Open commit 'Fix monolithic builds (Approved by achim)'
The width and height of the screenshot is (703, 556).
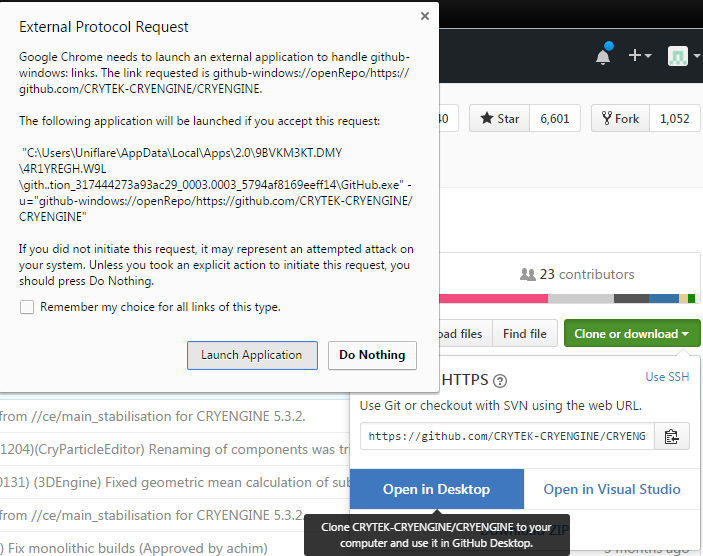(x=134, y=548)
